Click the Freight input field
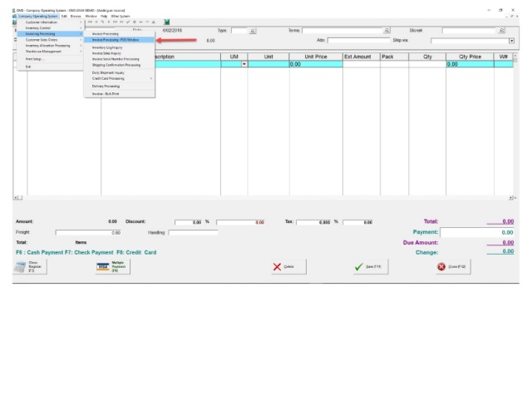The width and height of the screenshot is (532, 411). [x=88, y=233]
